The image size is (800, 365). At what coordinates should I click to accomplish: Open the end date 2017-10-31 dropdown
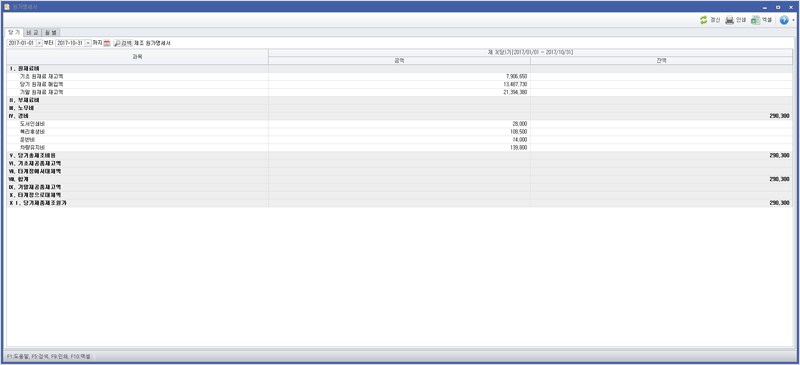(x=88, y=43)
